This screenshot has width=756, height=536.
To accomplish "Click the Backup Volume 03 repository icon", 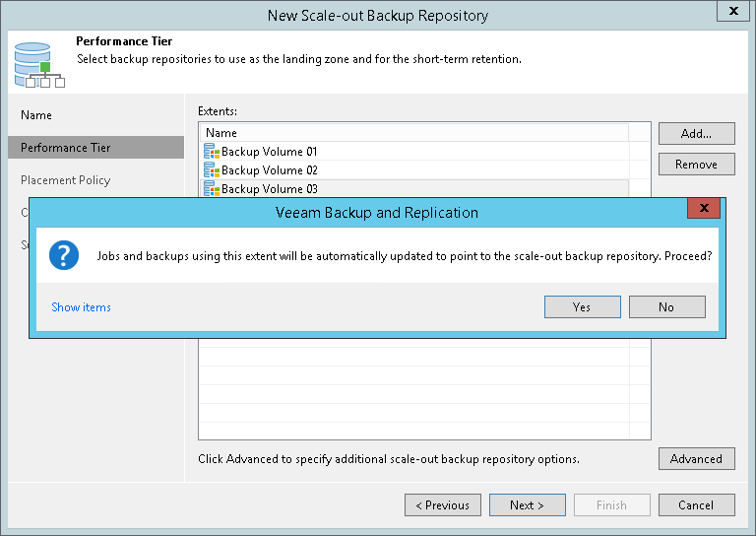I will (x=211, y=188).
